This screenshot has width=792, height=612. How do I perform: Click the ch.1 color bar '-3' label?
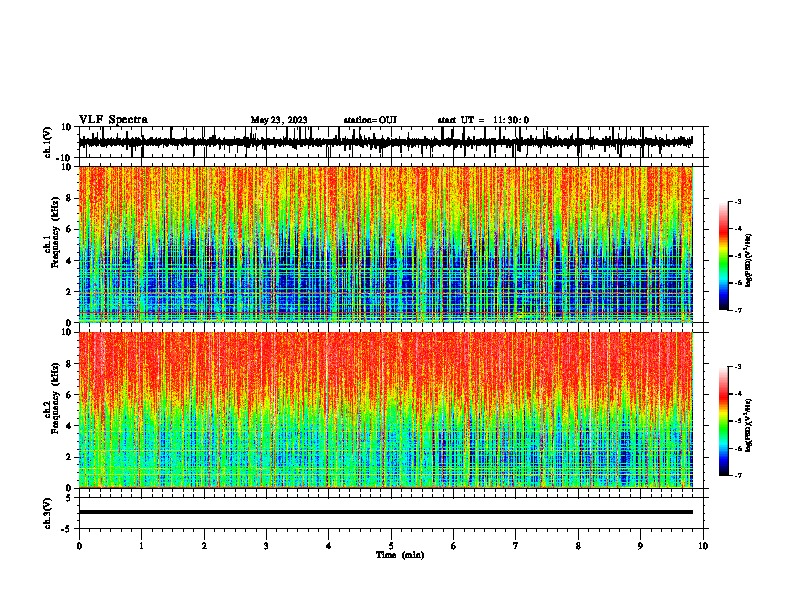[738, 201]
